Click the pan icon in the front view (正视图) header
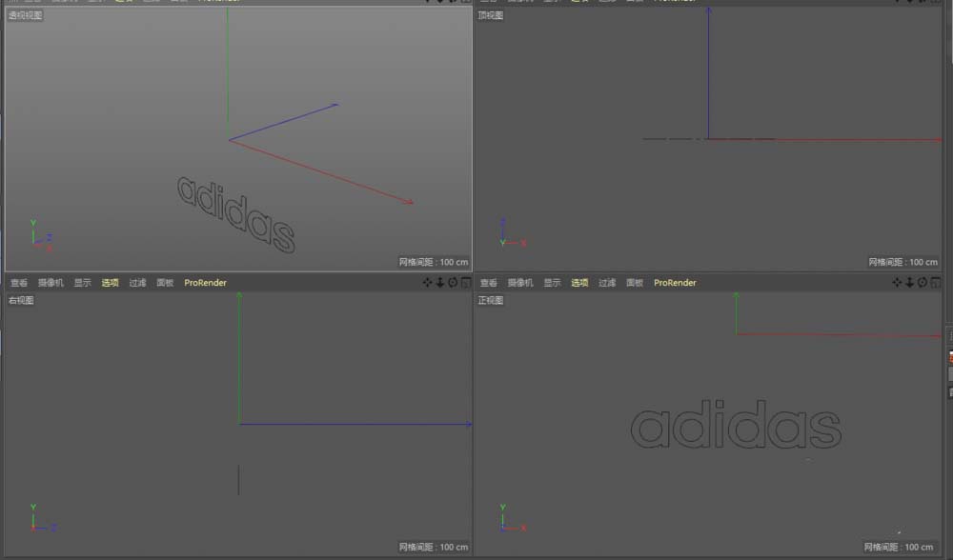The width and height of the screenshot is (953, 560). [x=897, y=283]
